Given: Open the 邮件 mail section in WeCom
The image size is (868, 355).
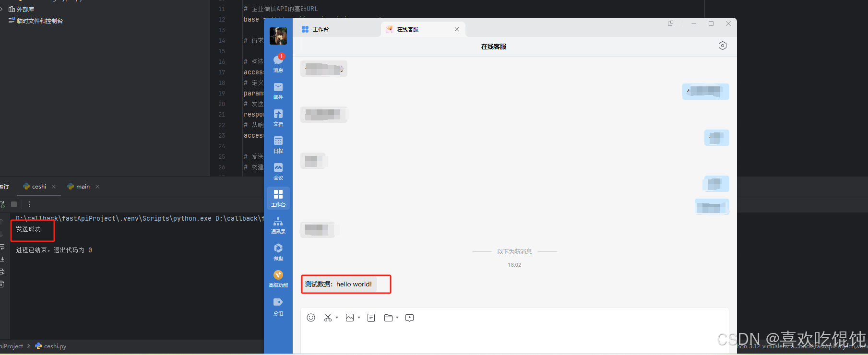Looking at the screenshot, I should coord(278,90).
